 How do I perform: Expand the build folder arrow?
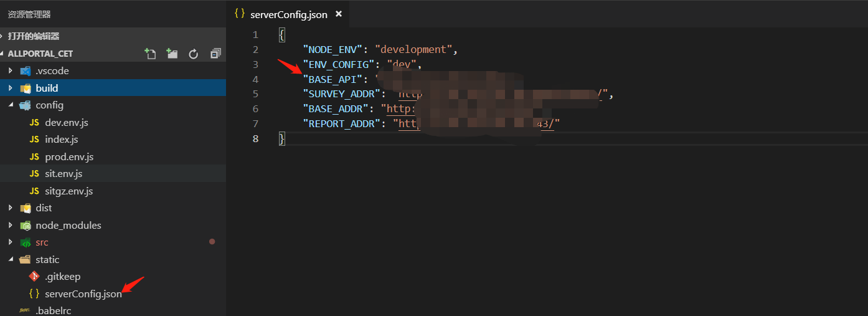(x=11, y=88)
